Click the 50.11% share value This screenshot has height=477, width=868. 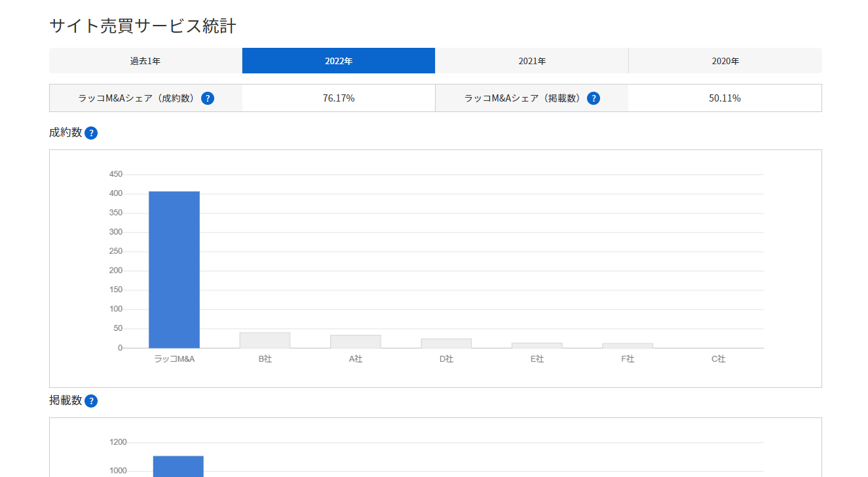(x=725, y=98)
